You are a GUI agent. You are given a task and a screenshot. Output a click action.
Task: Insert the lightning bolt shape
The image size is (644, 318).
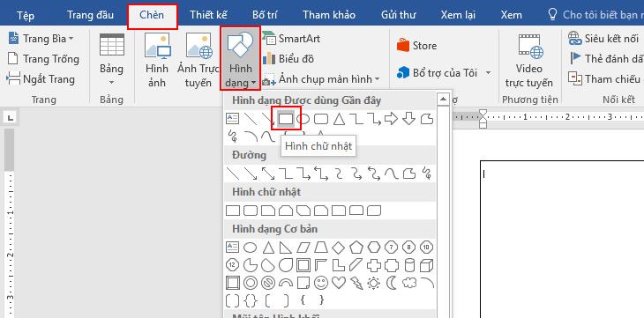tap(356, 283)
